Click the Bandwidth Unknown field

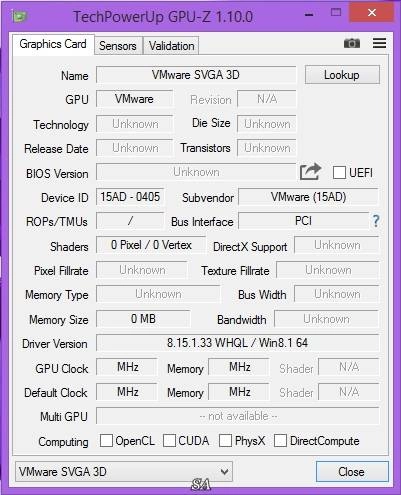coord(326,319)
